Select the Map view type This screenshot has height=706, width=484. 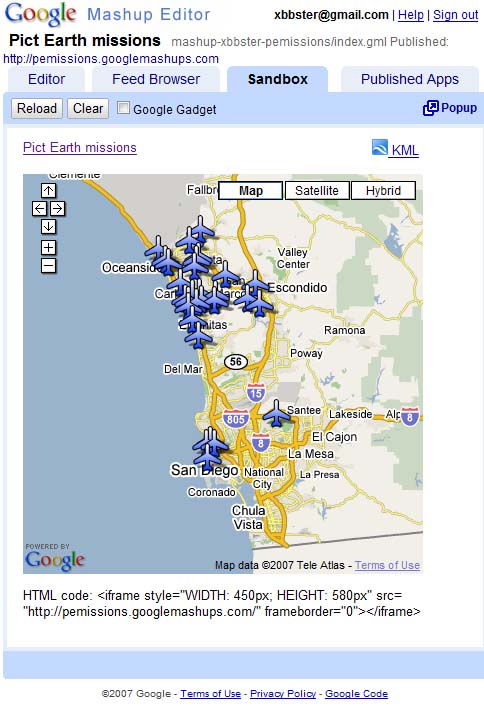coord(251,190)
